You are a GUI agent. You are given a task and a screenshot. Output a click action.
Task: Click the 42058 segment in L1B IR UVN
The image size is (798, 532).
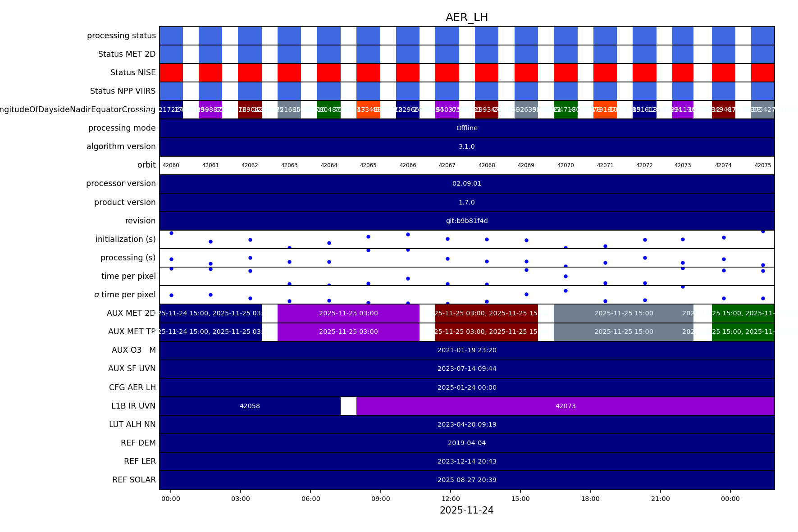coord(250,406)
